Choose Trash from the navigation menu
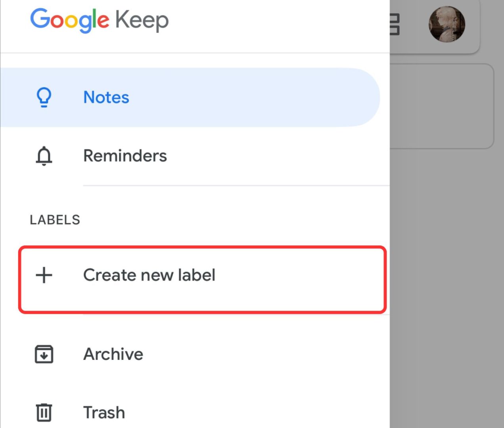Viewport: 504px width, 428px height. coord(104,412)
